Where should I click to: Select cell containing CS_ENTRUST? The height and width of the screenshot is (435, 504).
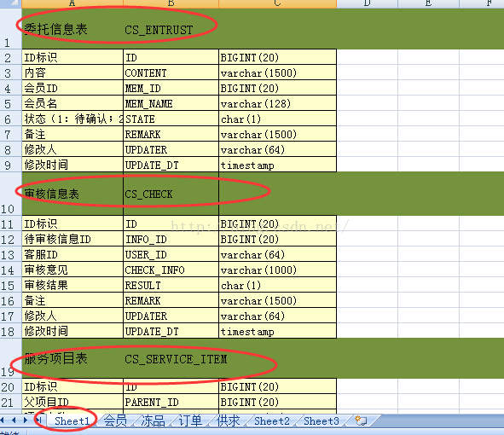click(171, 29)
